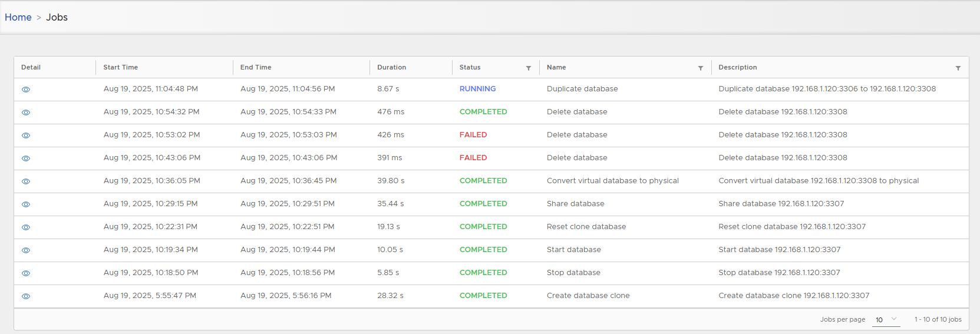Click the Start Time column header

click(x=121, y=67)
